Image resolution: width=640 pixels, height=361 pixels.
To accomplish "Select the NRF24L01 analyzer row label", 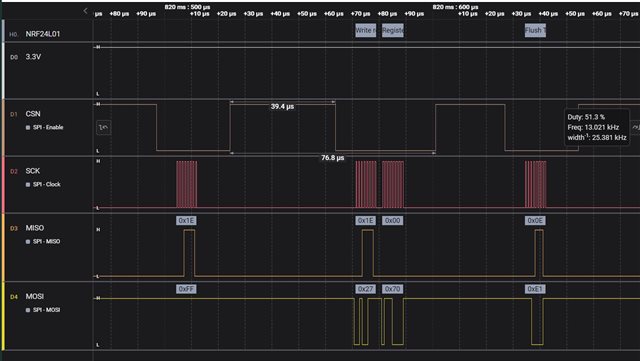I will click(x=42, y=34).
